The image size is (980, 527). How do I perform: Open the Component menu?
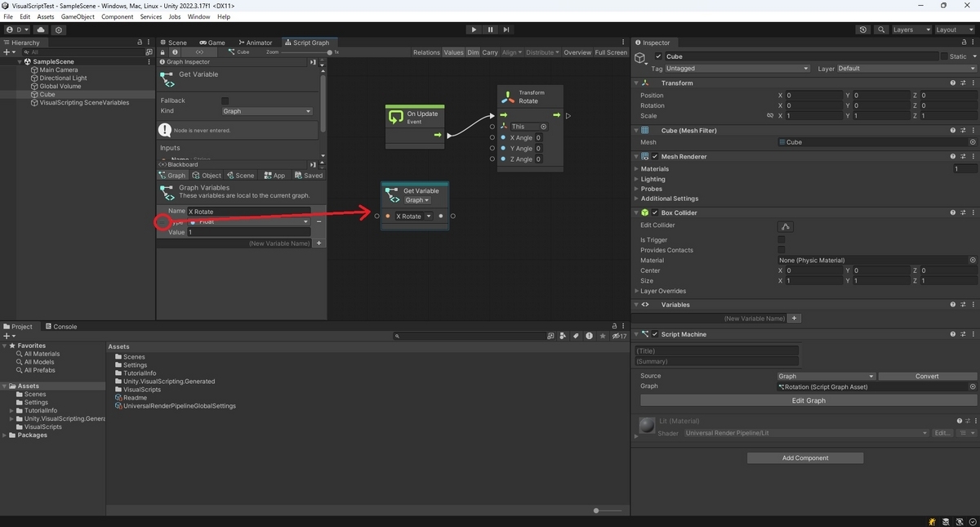117,16
